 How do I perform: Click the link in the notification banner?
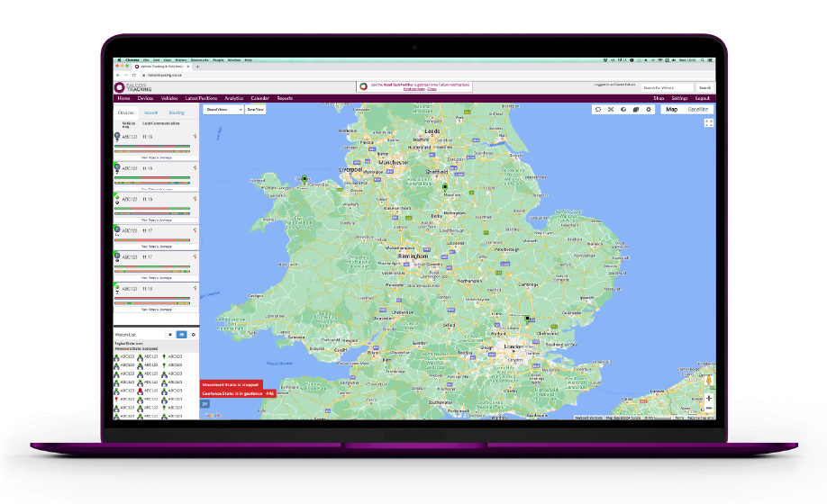click(x=413, y=89)
